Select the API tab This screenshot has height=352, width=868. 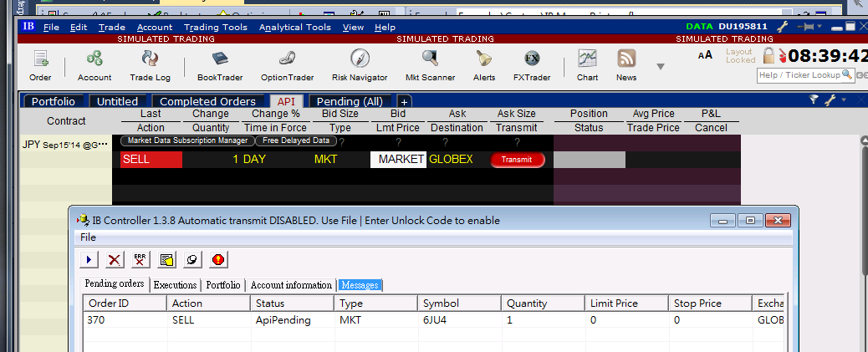286,101
